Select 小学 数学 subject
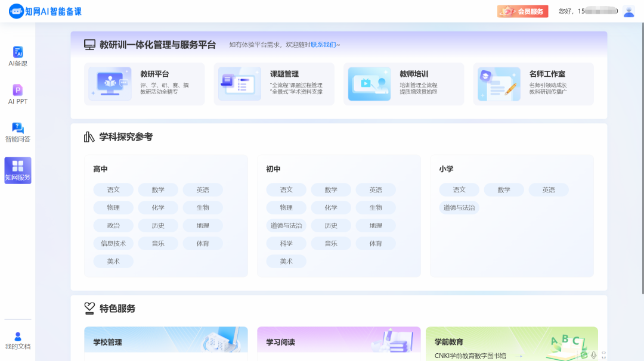The height and width of the screenshot is (361, 644). click(x=504, y=189)
